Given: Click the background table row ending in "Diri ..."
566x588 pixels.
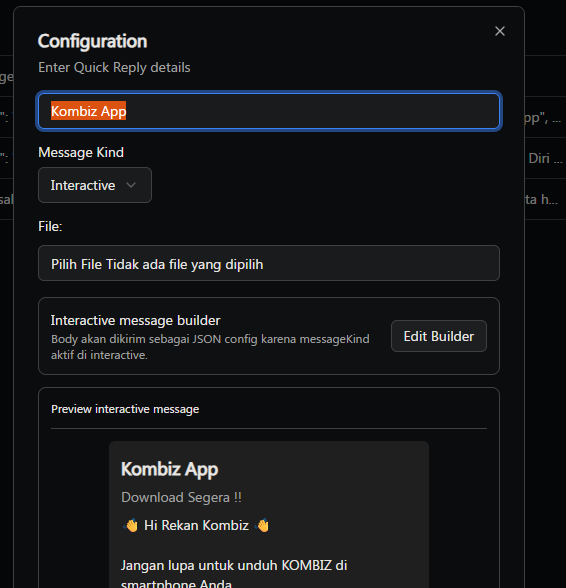Looking at the screenshot, I should 545,158.
